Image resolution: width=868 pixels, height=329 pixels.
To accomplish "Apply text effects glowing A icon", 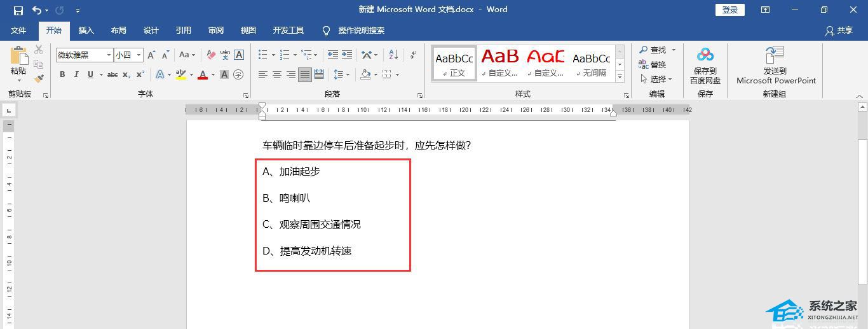I will [160, 74].
